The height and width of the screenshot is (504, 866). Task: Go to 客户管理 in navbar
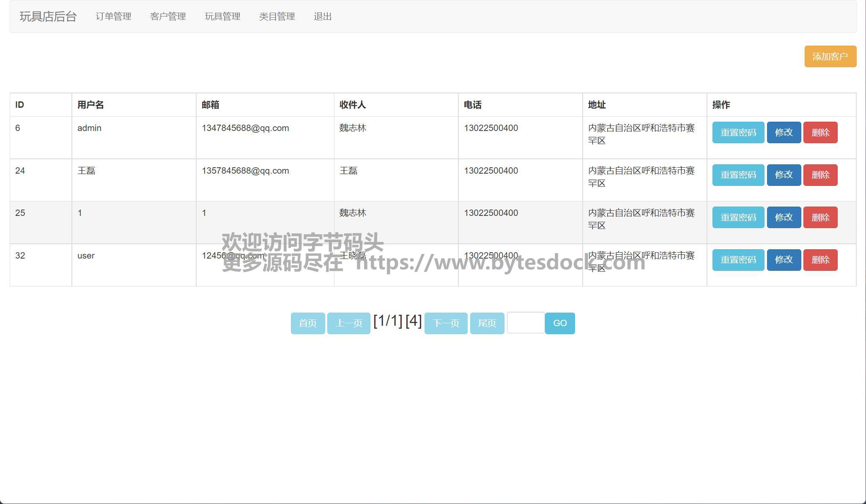pos(168,16)
